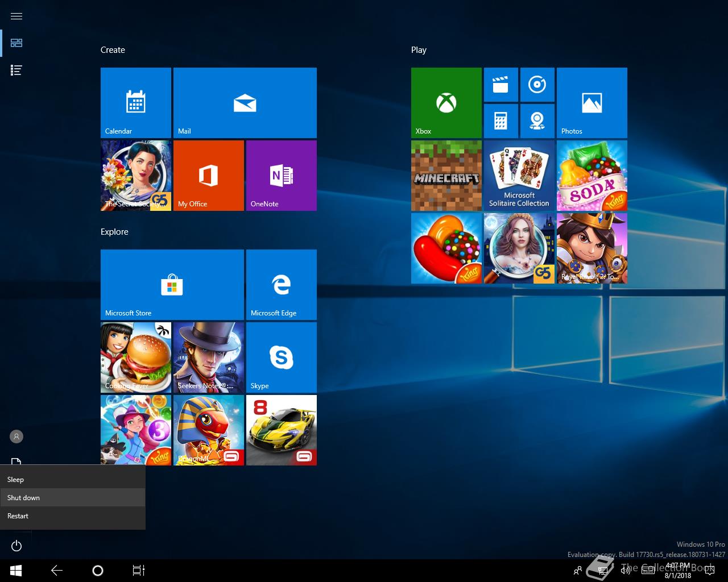This screenshot has height=582, width=728.
Task: Open the Calendar tile
Action: click(135, 102)
